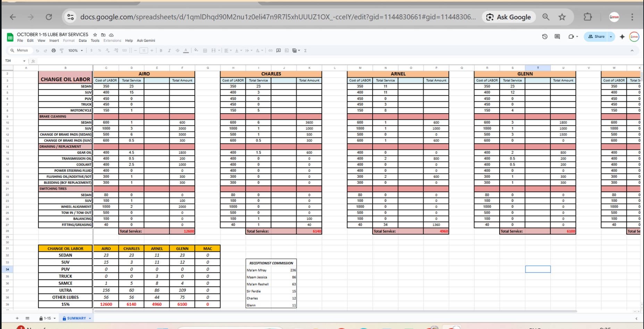Open the text wrapping dropdown
The width and height of the screenshot is (644, 329).
coord(249,51)
